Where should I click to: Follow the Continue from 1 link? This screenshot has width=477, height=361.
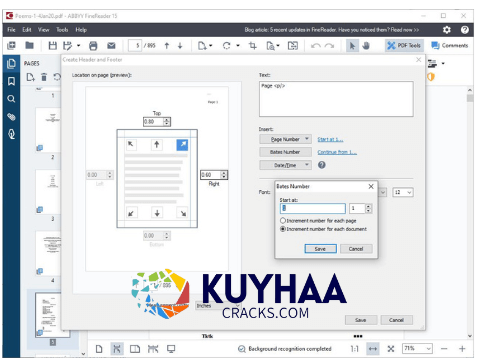click(337, 152)
